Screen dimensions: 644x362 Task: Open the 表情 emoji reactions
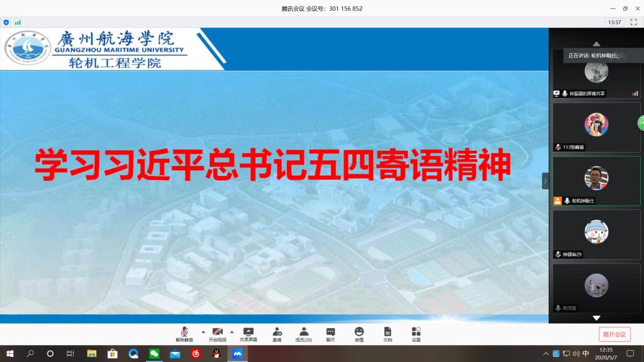pyautogui.click(x=358, y=334)
